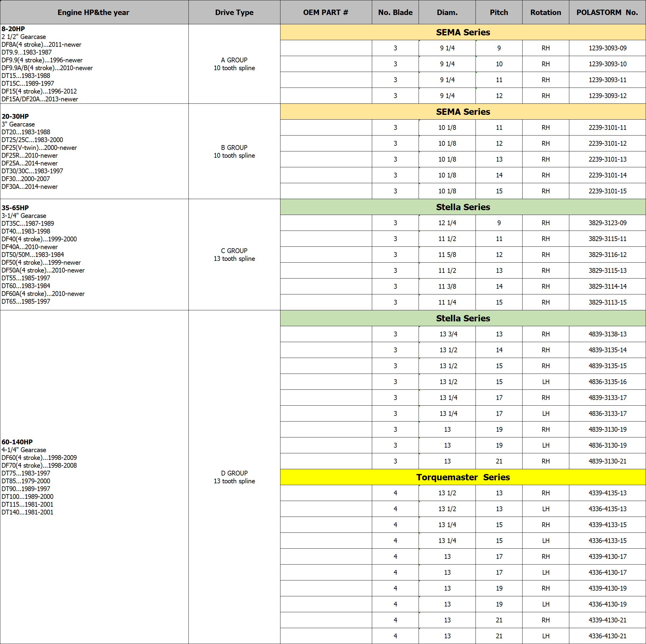Select the 'Torquemaster Series' yellow banner
Viewport: 646px width, 644px height.
click(463, 477)
